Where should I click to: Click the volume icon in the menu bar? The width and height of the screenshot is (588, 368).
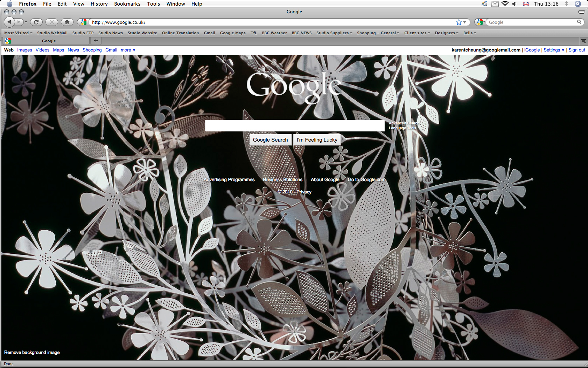click(514, 4)
